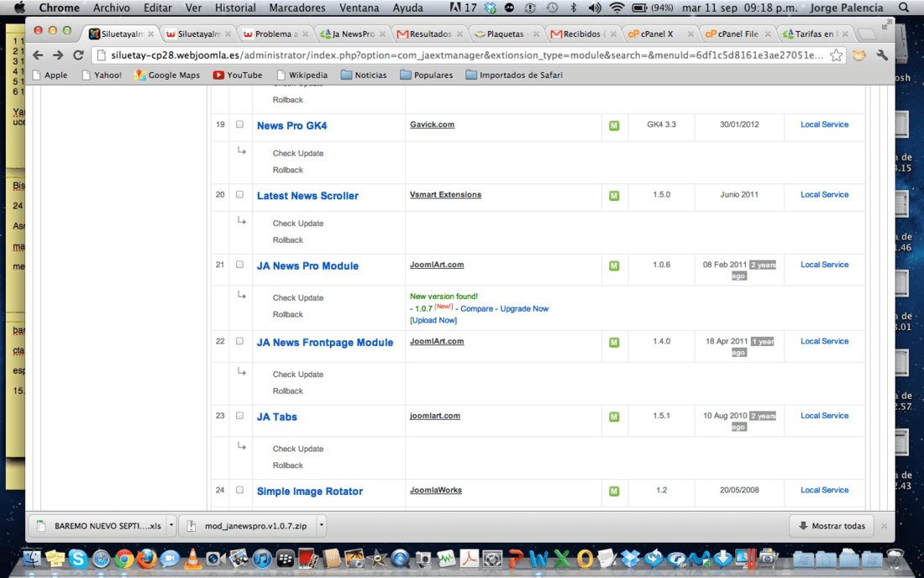Open the Historial menu
924x578 pixels.
point(235,8)
